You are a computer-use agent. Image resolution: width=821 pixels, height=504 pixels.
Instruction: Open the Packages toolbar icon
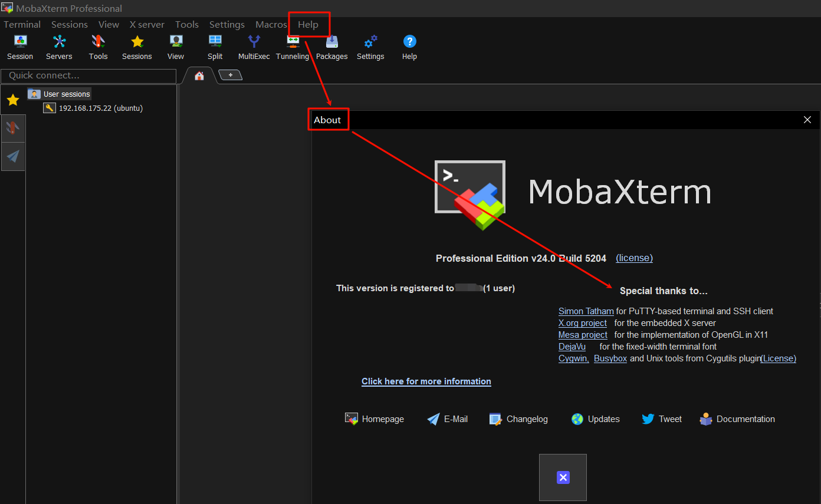(x=331, y=47)
